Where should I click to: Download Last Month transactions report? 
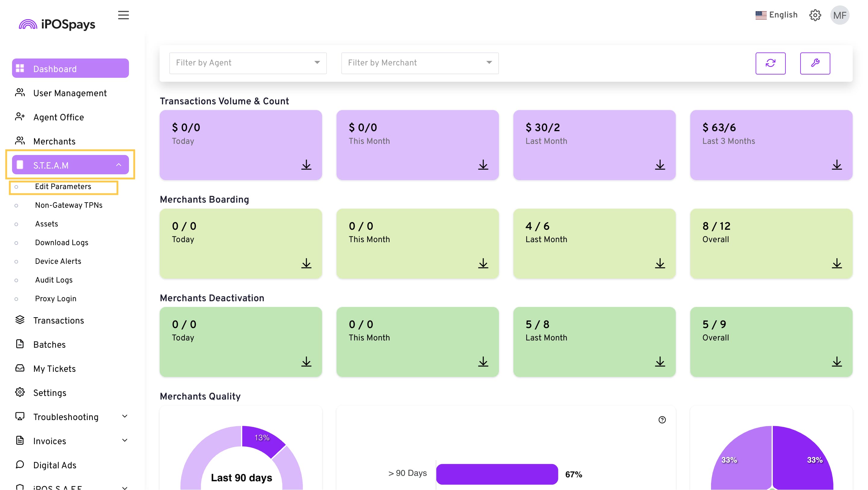tap(660, 165)
